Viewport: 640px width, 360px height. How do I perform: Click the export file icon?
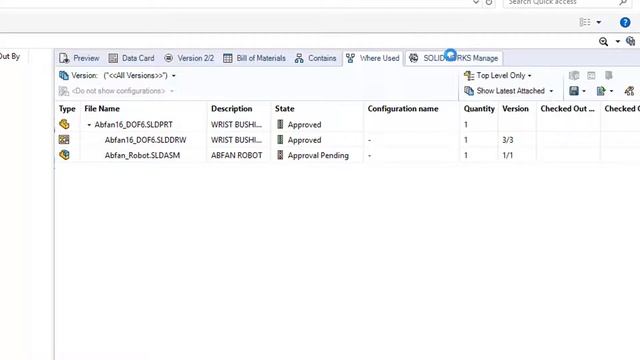click(601, 91)
